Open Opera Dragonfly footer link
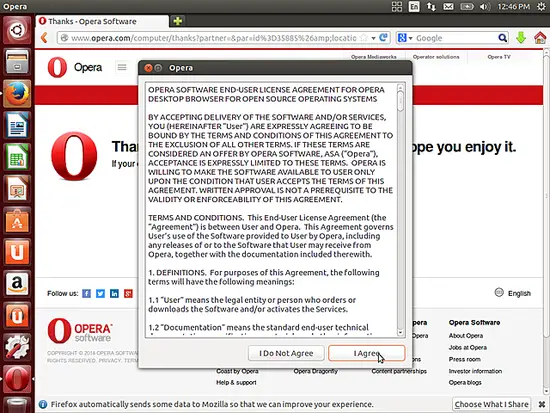550x413 pixels. click(316, 371)
